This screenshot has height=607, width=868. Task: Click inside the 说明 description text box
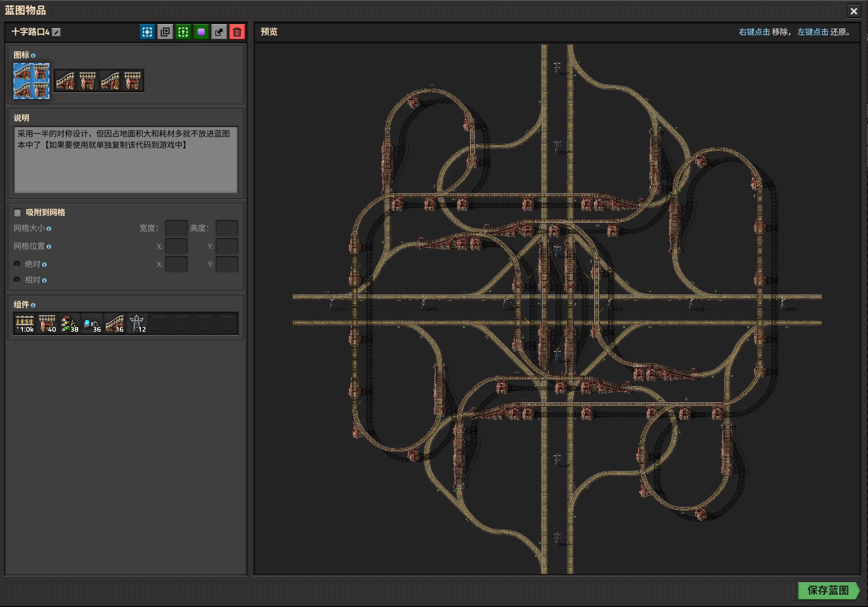click(126, 160)
